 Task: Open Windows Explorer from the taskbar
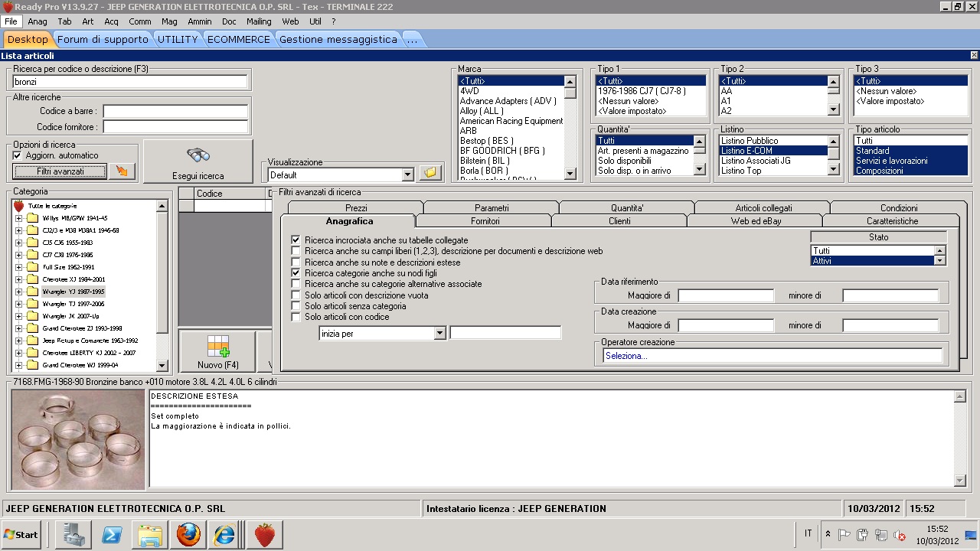pyautogui.click(x=150, y=535)
